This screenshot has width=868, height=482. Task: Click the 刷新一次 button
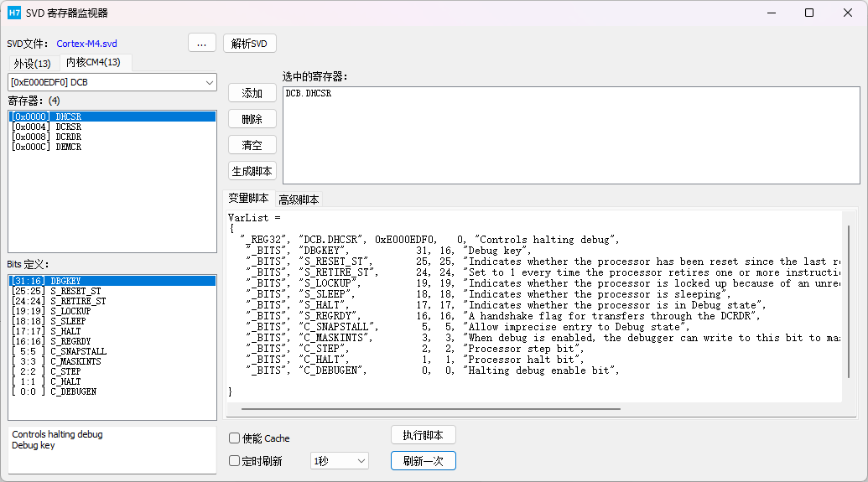tap(424, 461)
